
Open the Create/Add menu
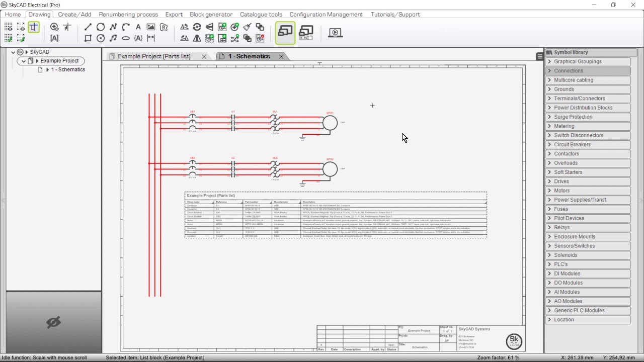[x=74, y=15]
